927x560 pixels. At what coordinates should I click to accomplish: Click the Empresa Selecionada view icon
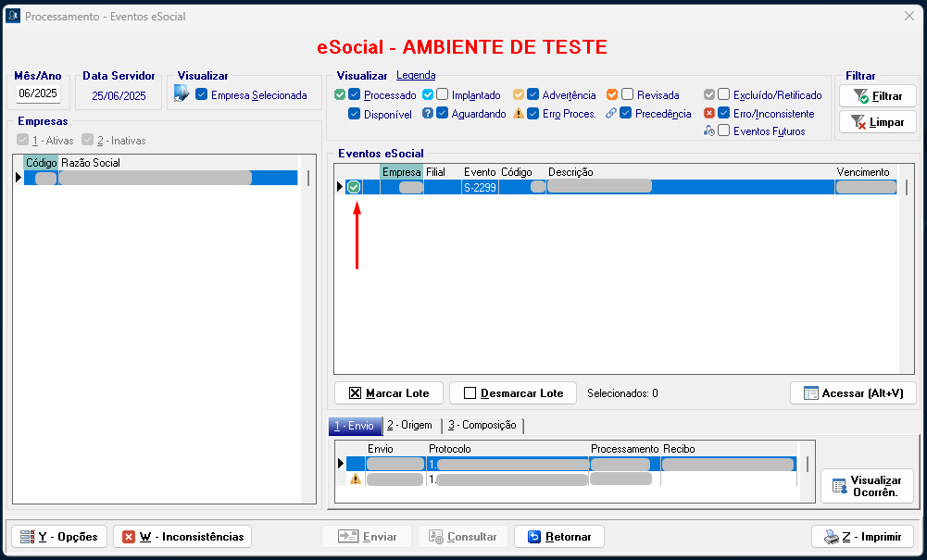tap(182, 94)
